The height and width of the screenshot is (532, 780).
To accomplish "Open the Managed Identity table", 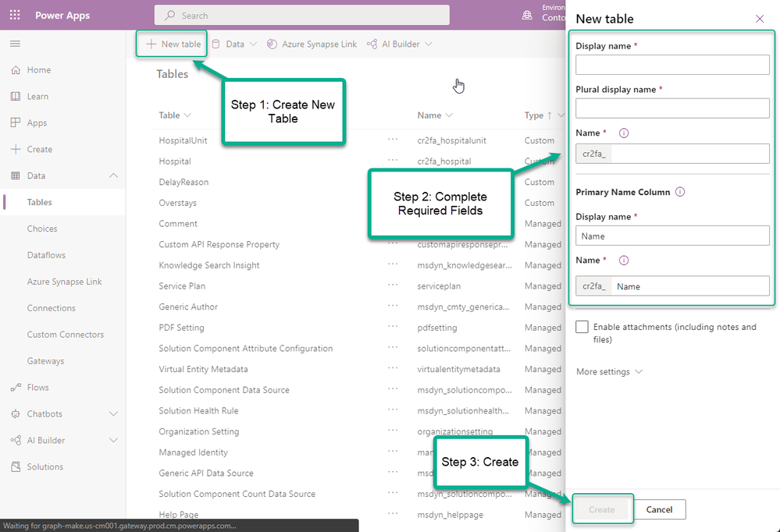I will pos(193,452).
